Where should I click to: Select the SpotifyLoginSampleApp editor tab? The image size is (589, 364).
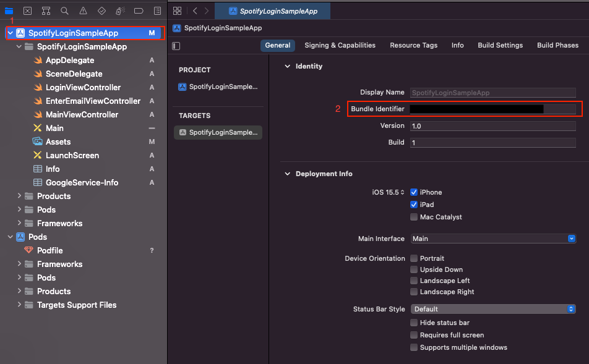click(272, 11)
